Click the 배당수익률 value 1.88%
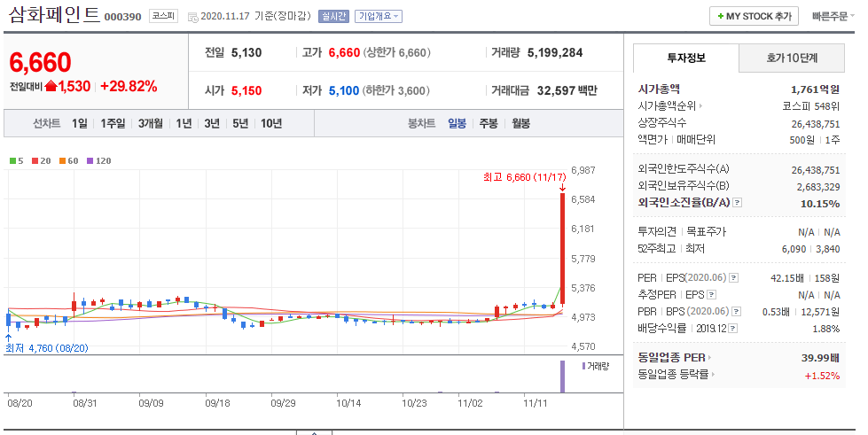Image resolution: width=868 pixels, height=435 pixels. point(826,329)
